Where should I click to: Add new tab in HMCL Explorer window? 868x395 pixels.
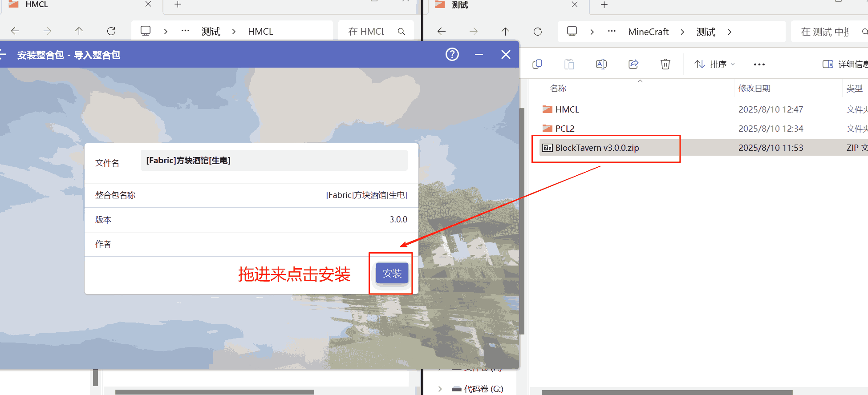(x=178, y=4)
